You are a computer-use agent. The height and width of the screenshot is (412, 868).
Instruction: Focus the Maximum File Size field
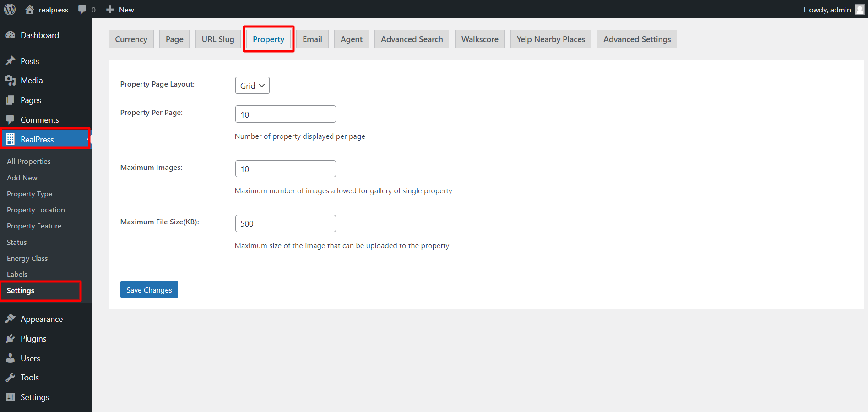coord(286,223)
